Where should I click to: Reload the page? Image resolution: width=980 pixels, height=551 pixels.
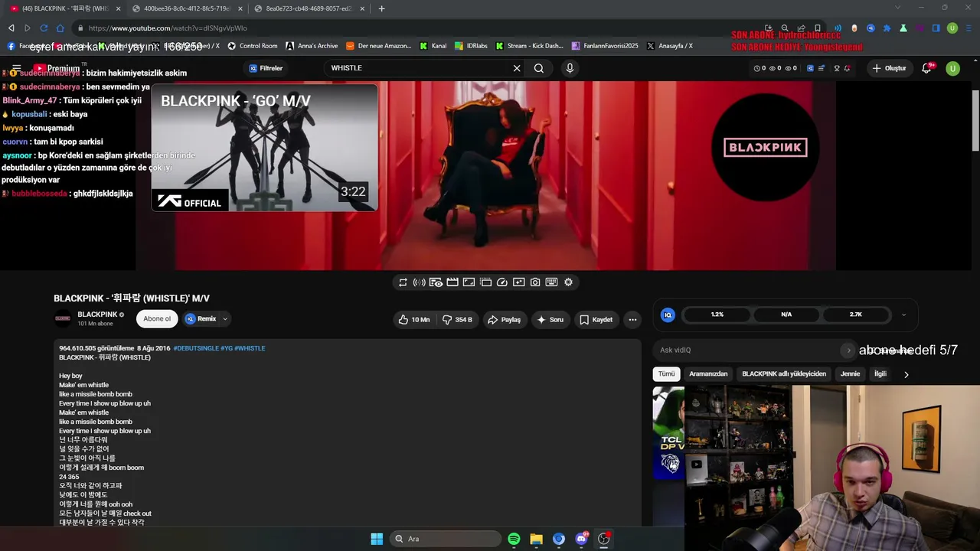(x=44, y=28)
